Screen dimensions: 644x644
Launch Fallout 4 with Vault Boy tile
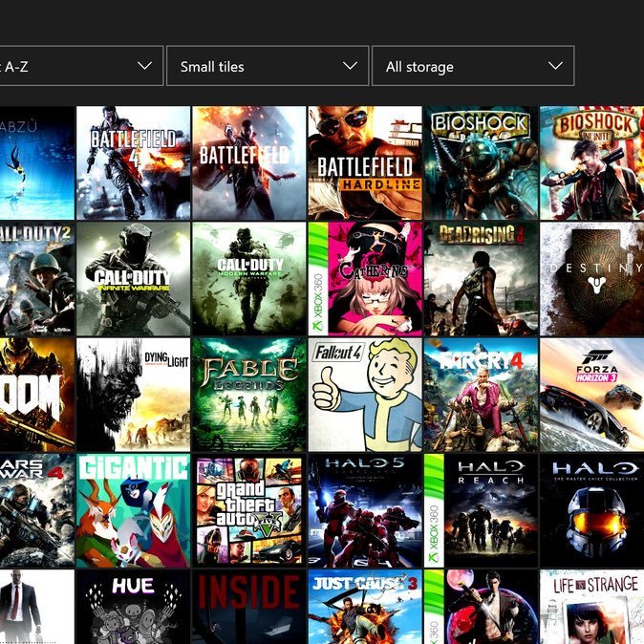pyautogui.click(x=365, y=395)
